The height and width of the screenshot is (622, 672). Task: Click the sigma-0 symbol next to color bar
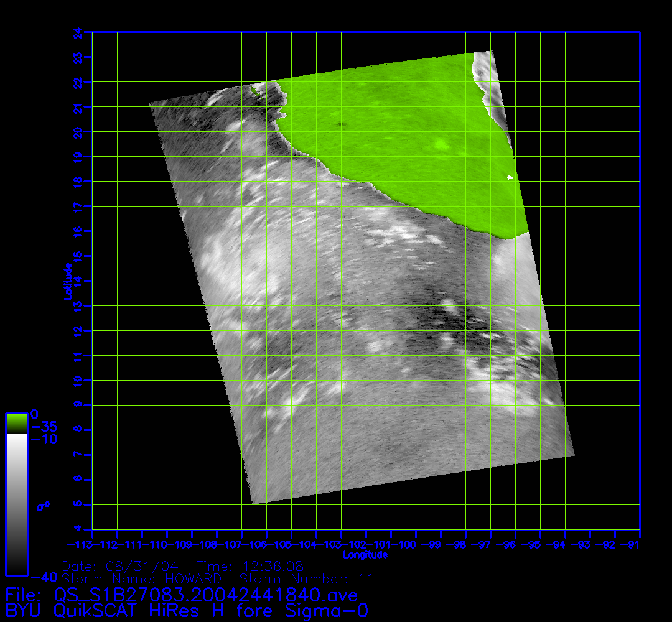point(44,506)
